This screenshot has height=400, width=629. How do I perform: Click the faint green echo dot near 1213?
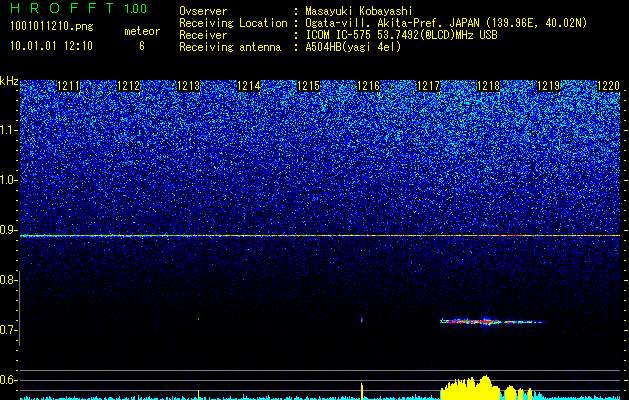(x=198, y=319)
